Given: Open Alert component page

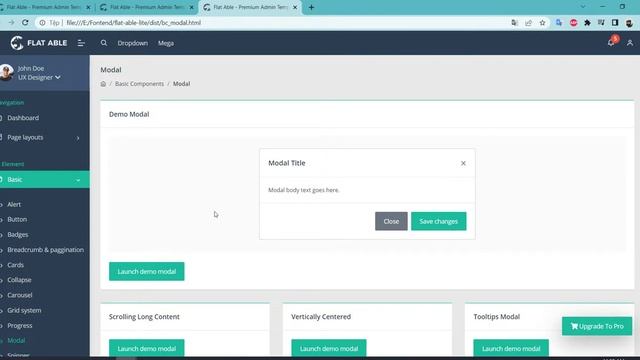Looking at the screenshot, I should point(14,204).
